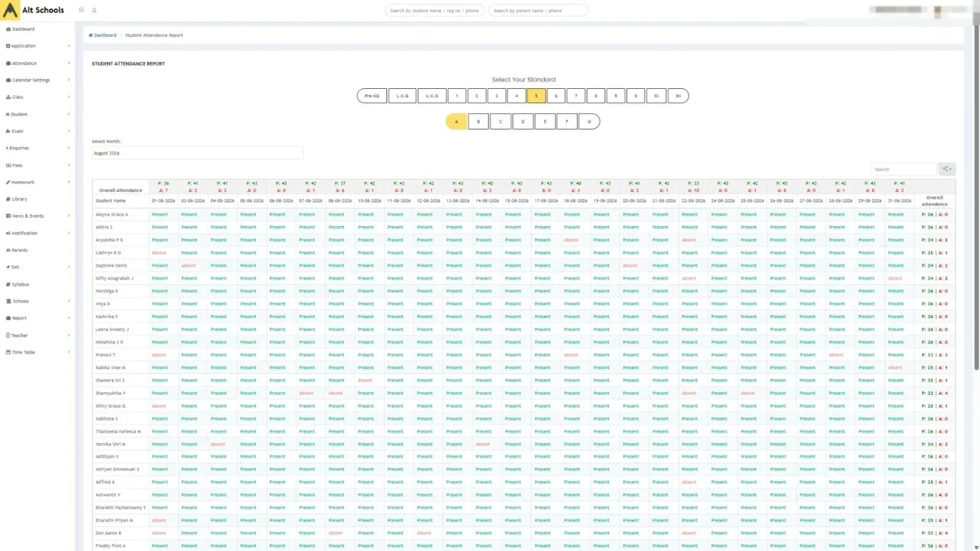The width and height of the screenshot is (980, 551).
Task: Choose section D
Action: (523, 122)
